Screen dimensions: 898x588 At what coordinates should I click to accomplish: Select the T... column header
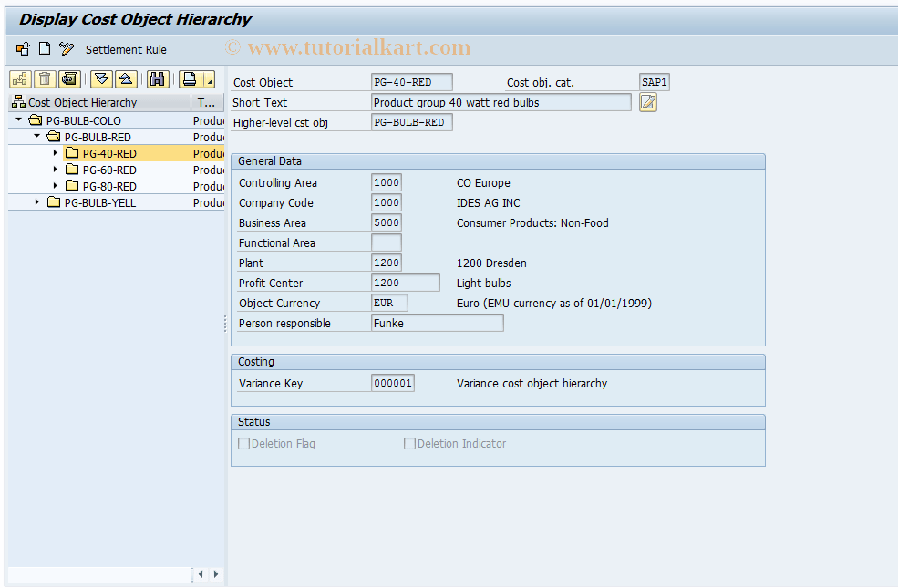click(207, 103)
